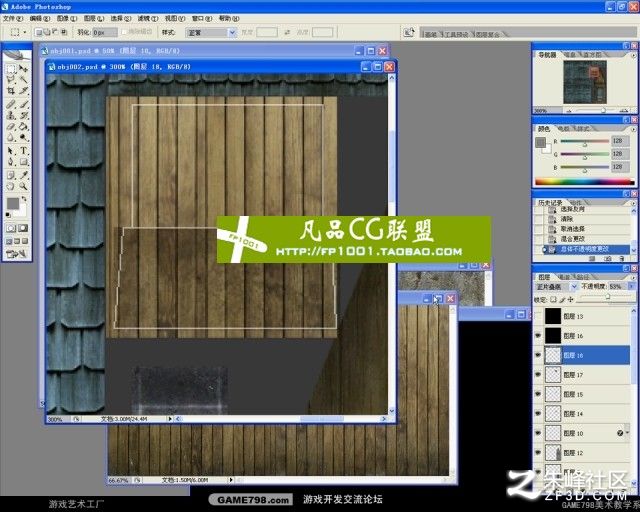
Task: Select the Move tool
Action: [23, 69]
